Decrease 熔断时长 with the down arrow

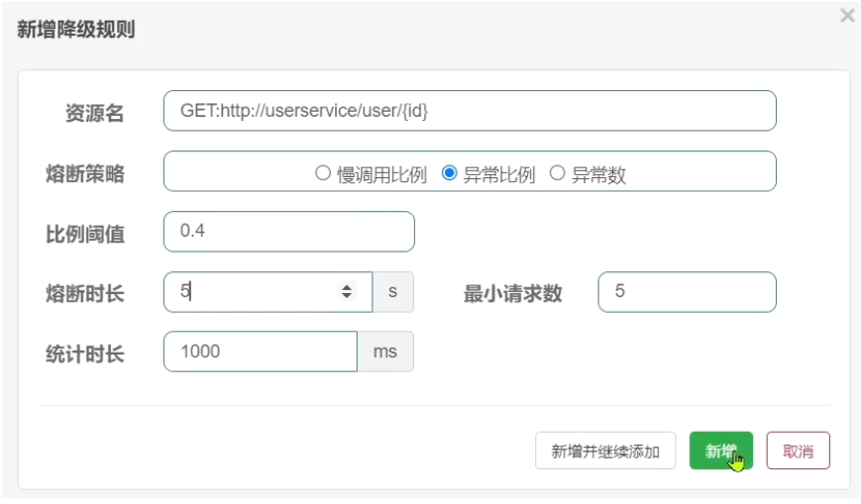pos(347,296)
